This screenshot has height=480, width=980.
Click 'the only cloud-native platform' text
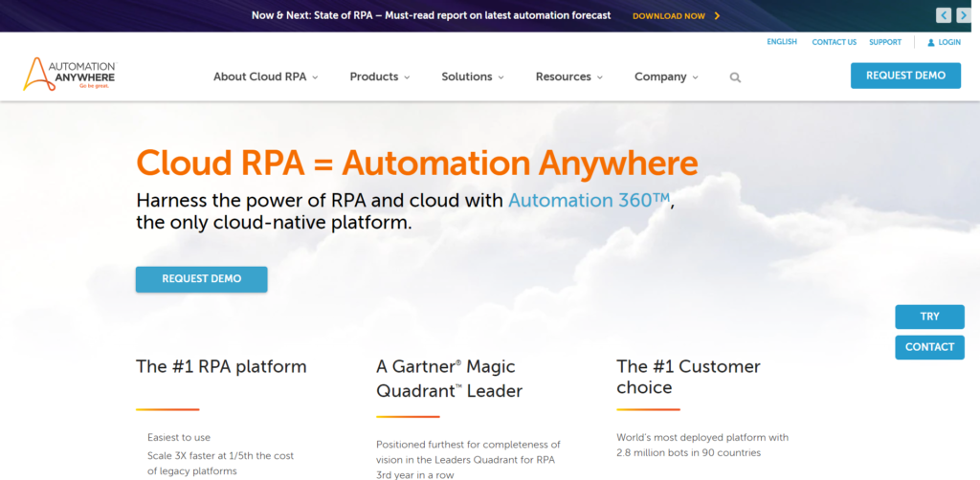tap(274, 223)
